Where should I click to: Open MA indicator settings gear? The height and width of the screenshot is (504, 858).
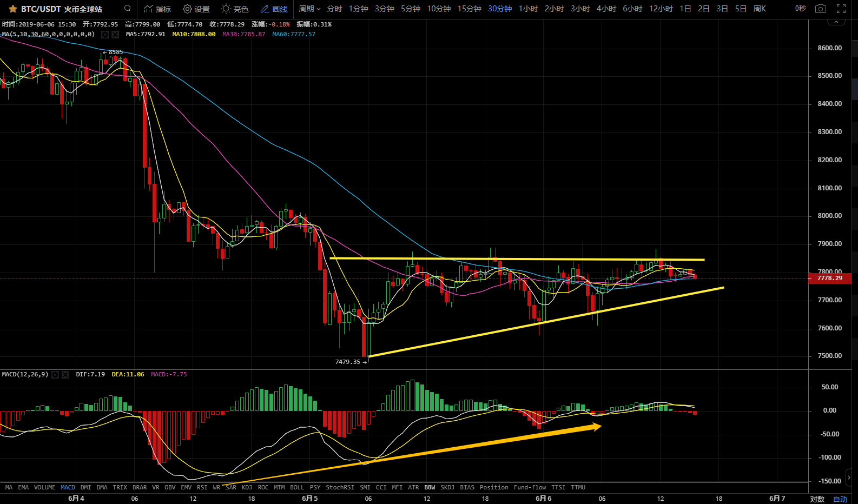point(105,34)
